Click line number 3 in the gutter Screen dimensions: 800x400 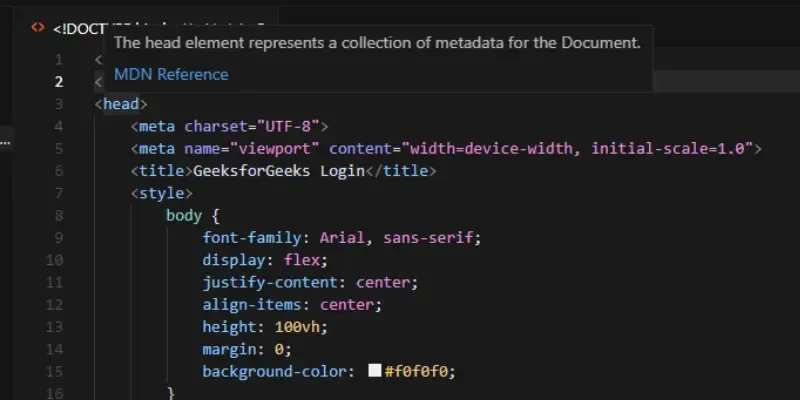point(59,104)
